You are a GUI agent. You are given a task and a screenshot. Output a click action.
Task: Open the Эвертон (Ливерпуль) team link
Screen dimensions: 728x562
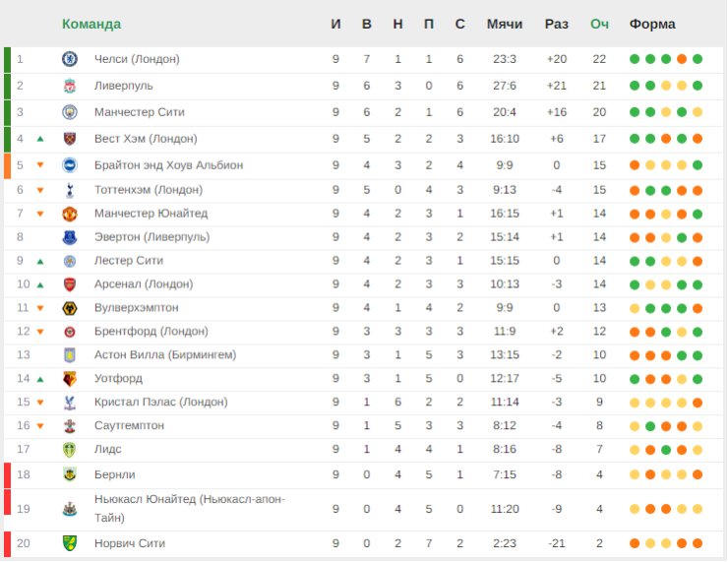152,237
